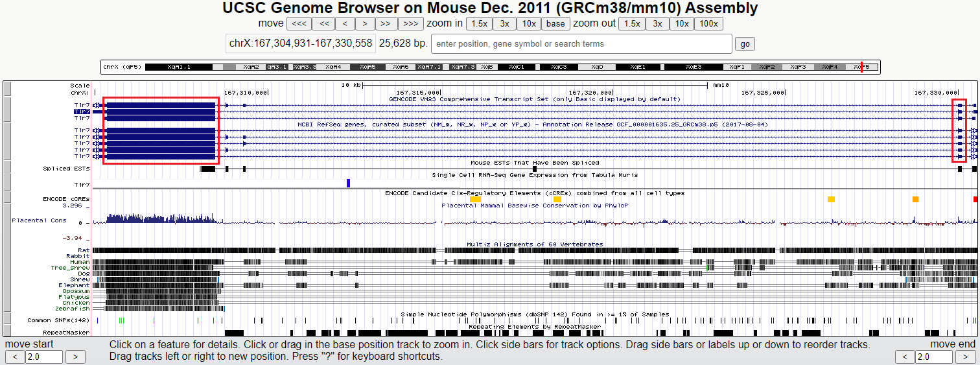Click the Tree_shrew alignment row label
Image resolution: width=980 pixels, height=365 pixels.
pyautogui.click(x=70, y=268)
